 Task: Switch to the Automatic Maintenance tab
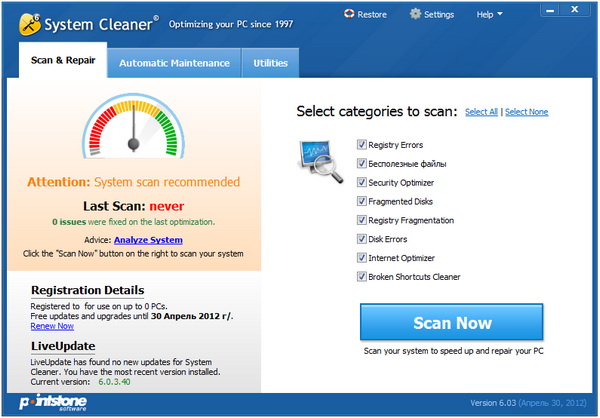(174, 63)
